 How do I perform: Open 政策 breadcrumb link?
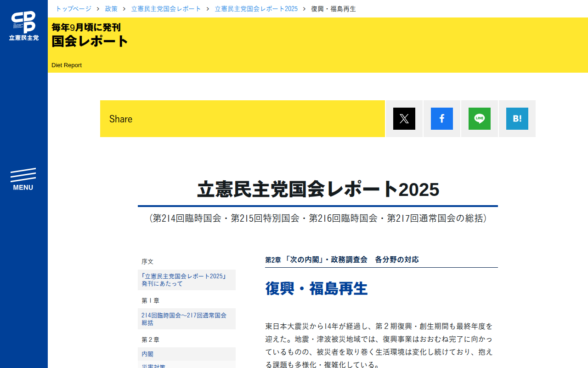tap(111, 9)
